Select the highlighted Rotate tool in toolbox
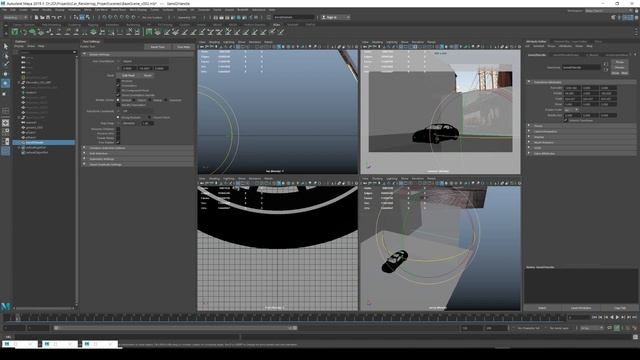The width and height of the screenshot is (640, 360). click(x=5, y=83)
